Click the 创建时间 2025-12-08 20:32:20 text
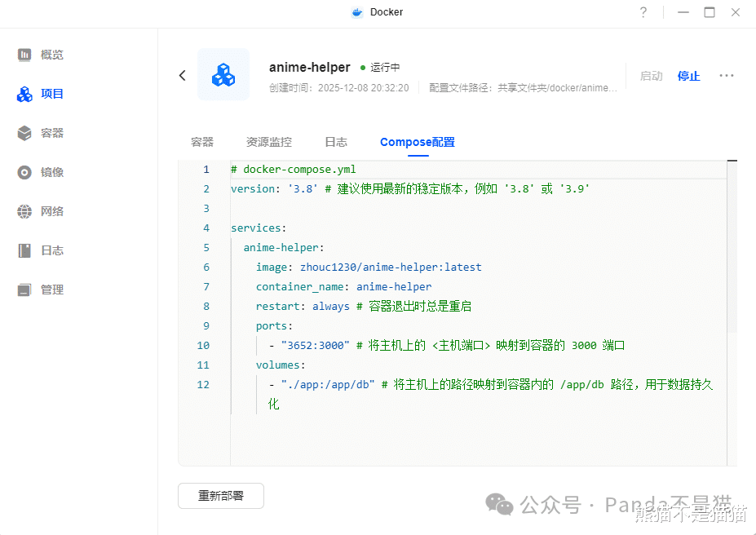The width and height of the screenshot is (756, 535). click(x=339, y=88)
